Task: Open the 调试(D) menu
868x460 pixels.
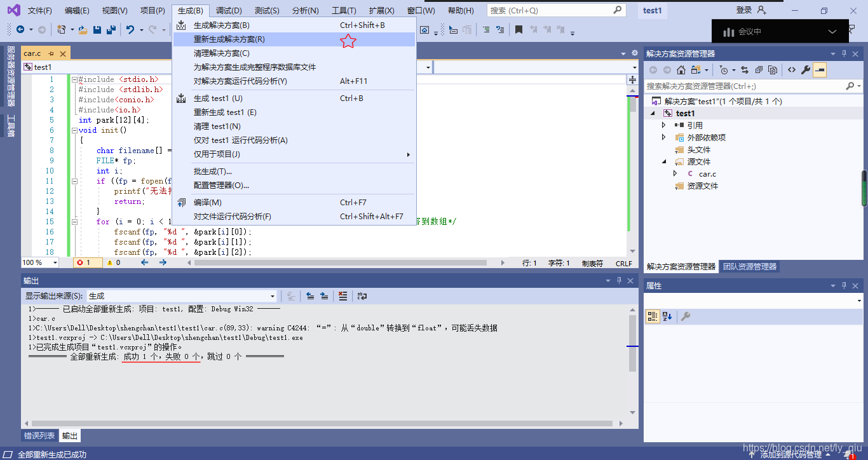Action: [x=229, y=10]
